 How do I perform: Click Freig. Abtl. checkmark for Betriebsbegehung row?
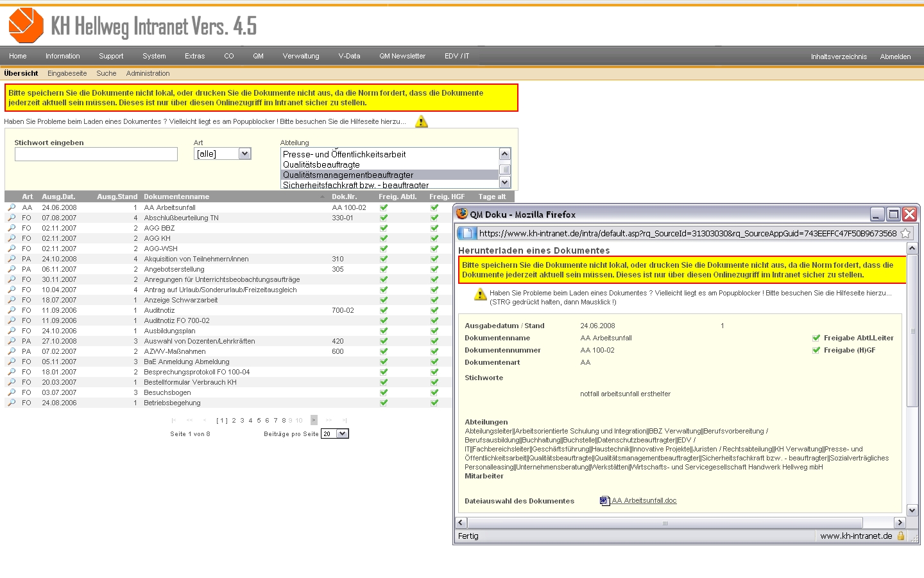pos(384,403)
